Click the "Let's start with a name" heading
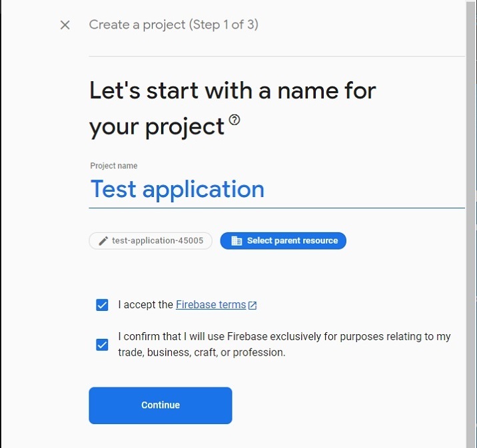Screen dimensions: 477x448 click(233, 91)
